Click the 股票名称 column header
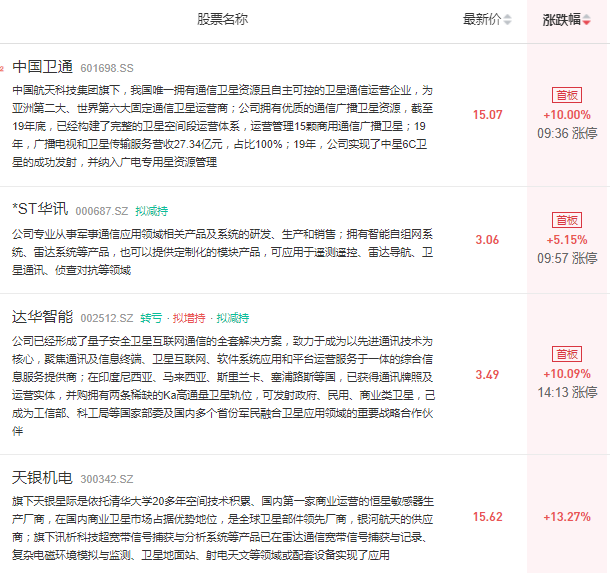This screenshot has width=610, height=573. click(x=223, y=19)
